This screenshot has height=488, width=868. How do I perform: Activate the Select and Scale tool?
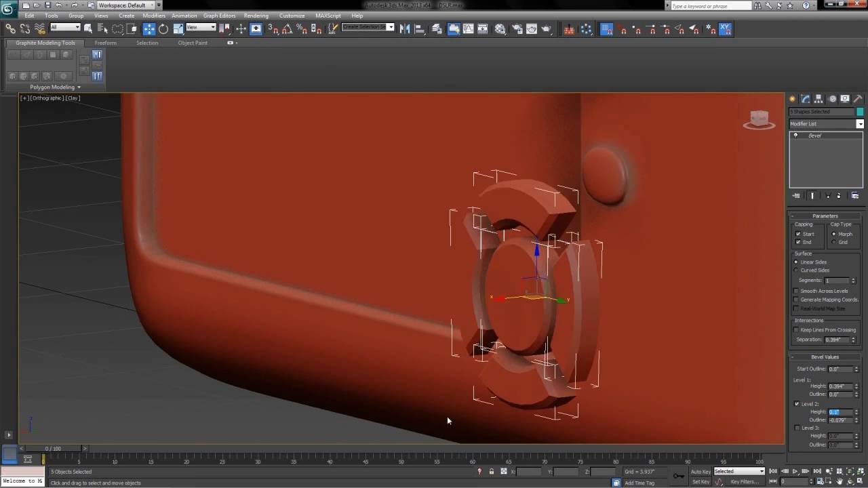pos(178,28)
